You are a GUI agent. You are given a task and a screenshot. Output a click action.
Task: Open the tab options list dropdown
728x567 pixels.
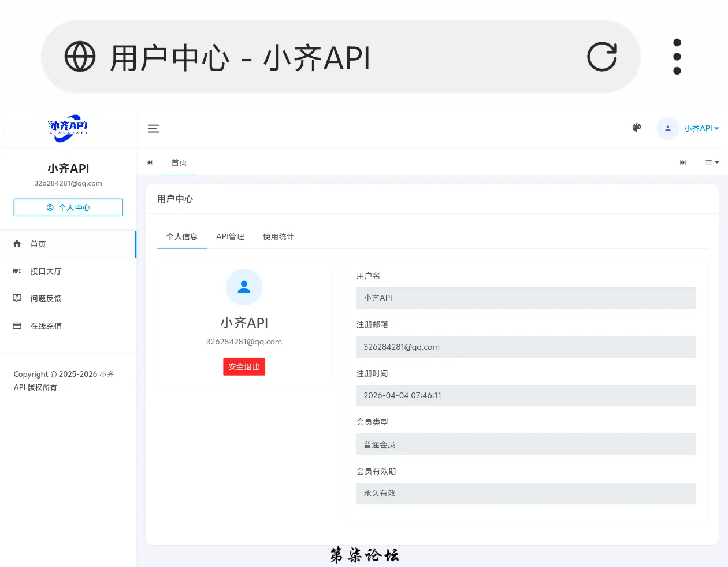[x=712, y=162]
